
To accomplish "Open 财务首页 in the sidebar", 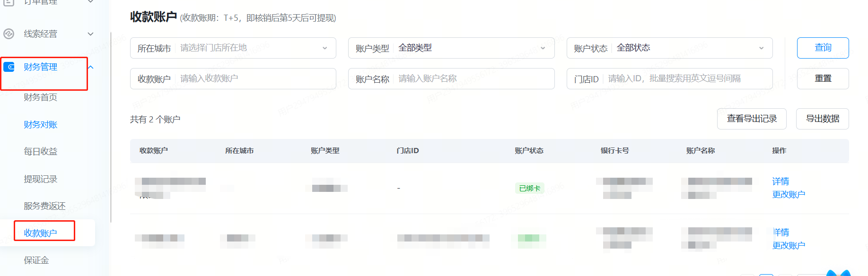I will 41,97.
